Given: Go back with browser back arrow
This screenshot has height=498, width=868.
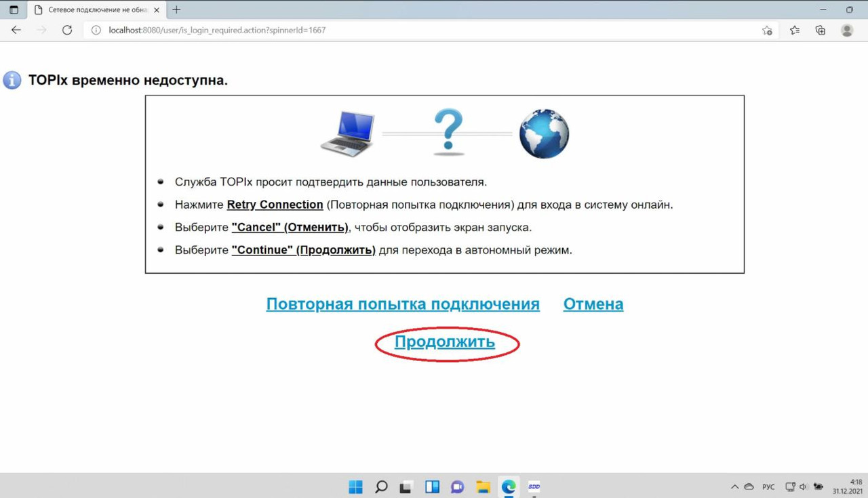Looking at the screenshot, I should [16, 30].
